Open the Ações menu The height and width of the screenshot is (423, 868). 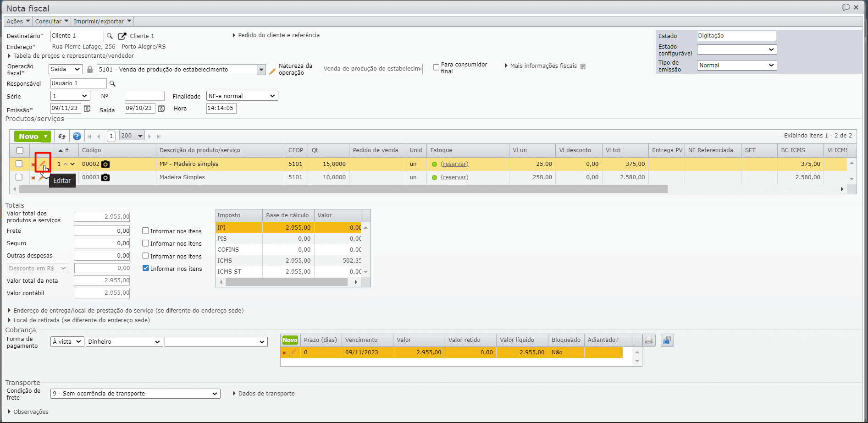coord(18,21)
